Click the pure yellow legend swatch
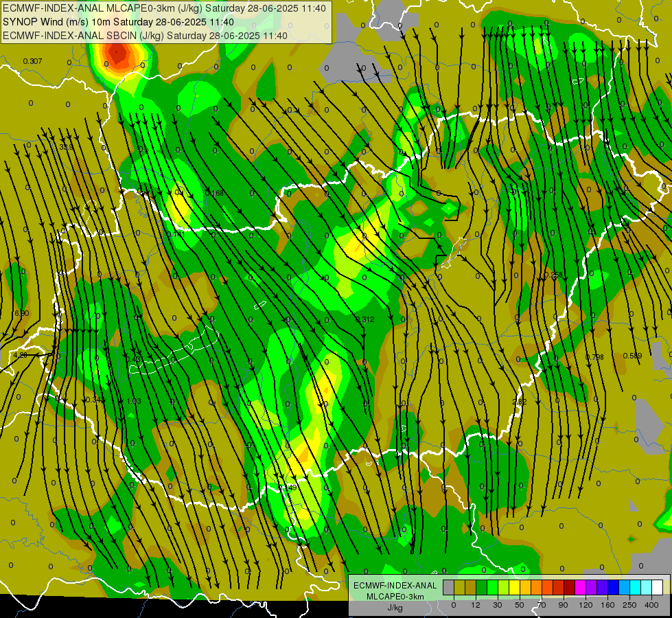This screenshot has width=672, height=618. [515, 588]
